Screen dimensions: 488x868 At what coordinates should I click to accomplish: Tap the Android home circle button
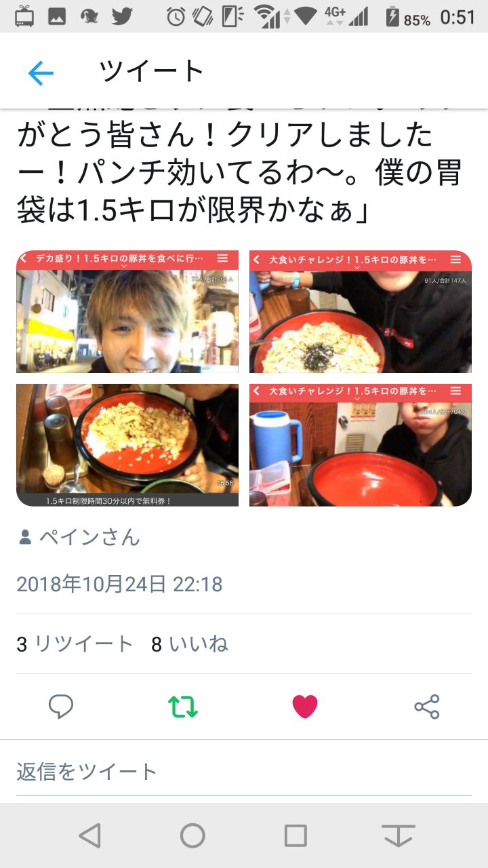(192, 835)
